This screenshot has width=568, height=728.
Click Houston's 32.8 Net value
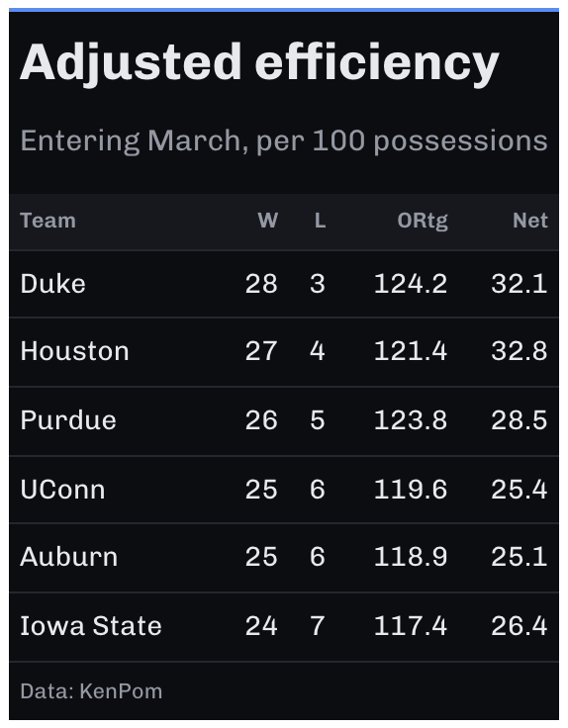click(520, 351)
